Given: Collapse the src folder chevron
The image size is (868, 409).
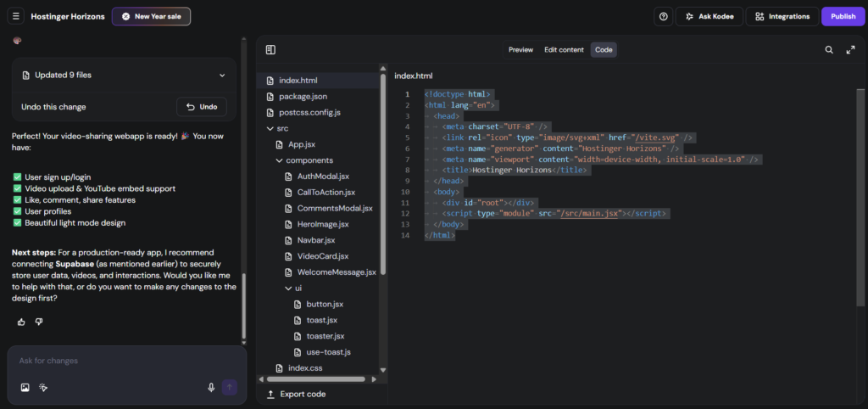Looking at the screenshot, I should tap(270, 129).
